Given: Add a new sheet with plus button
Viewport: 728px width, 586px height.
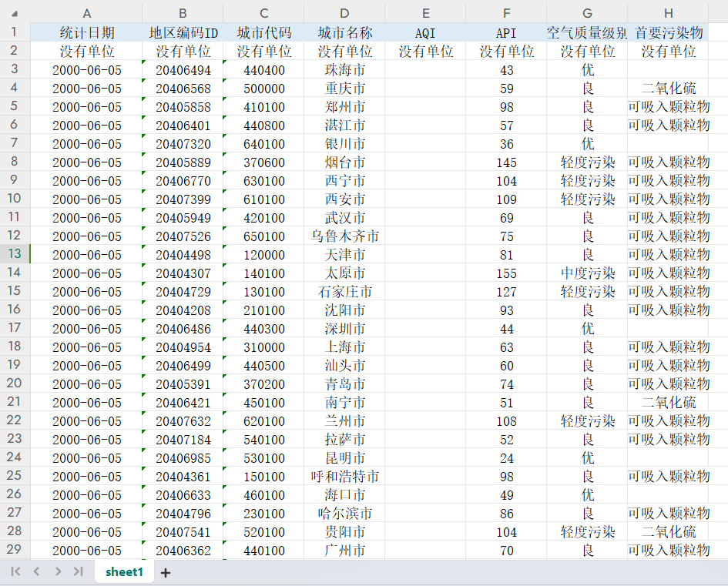Looking at the screenshot, I should pos(166,573).
